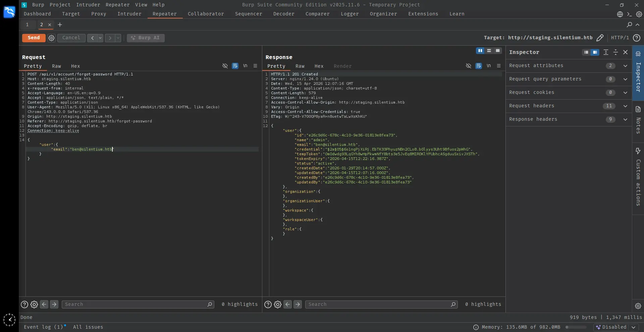Cancel the current Repeater request

(71, 38)
